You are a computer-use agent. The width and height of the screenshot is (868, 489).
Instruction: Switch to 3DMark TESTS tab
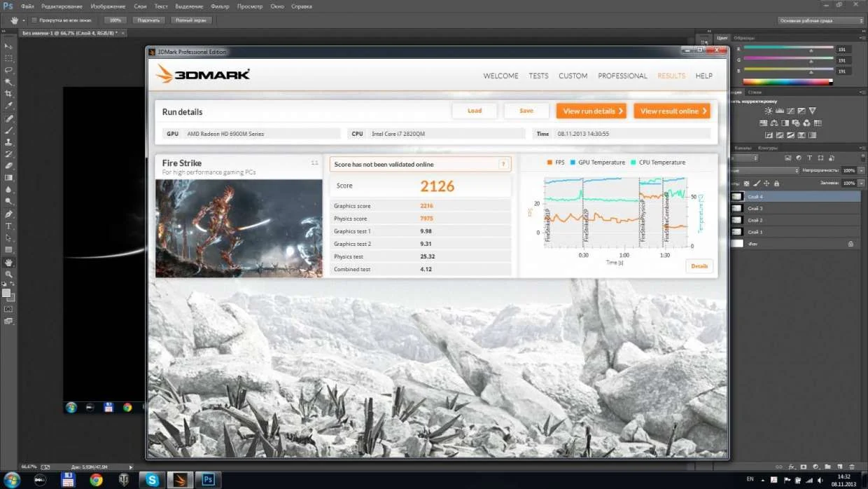538,76
